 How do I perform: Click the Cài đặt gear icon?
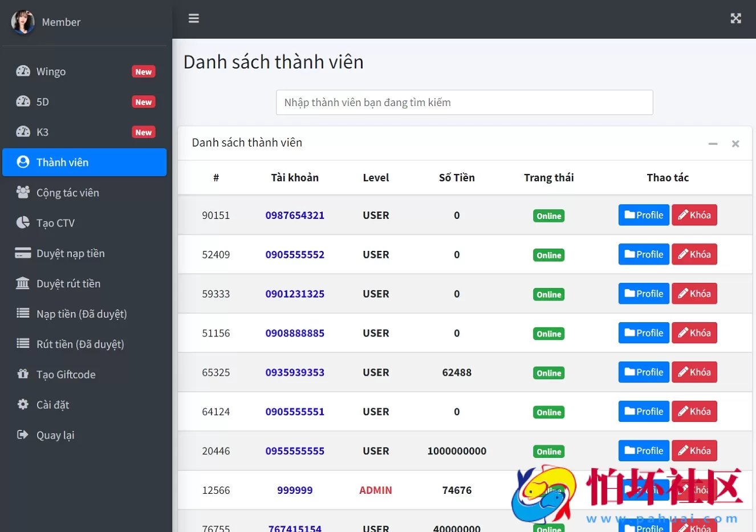coord(23,404)
